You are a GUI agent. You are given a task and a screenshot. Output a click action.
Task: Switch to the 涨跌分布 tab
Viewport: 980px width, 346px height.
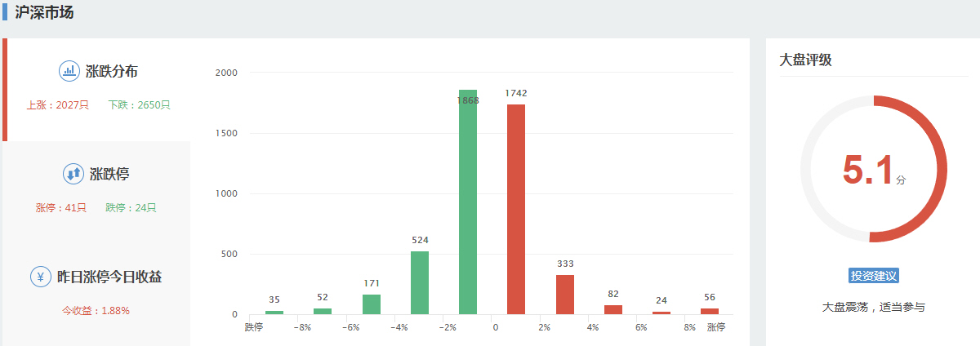pos(112,72)
